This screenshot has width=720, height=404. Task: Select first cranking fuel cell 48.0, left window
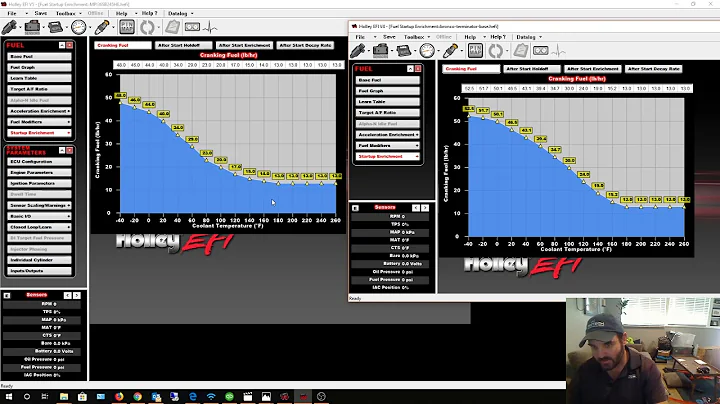(x=121, y=65)
